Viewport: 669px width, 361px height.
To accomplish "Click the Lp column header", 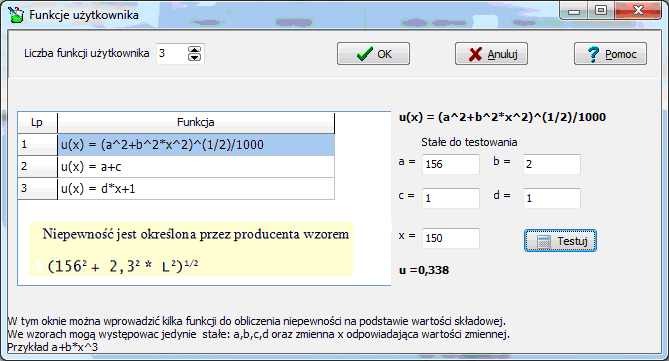I will [37, 123].
